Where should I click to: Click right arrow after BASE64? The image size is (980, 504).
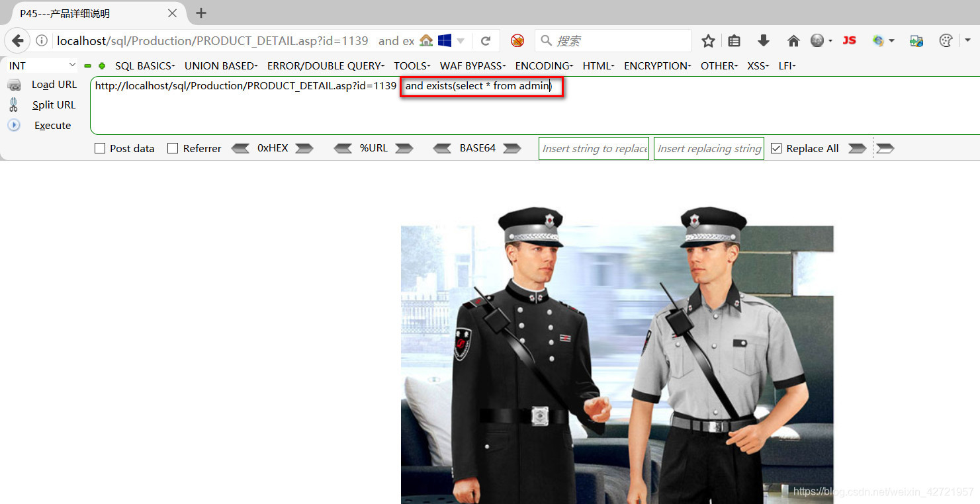pos(512,148)
